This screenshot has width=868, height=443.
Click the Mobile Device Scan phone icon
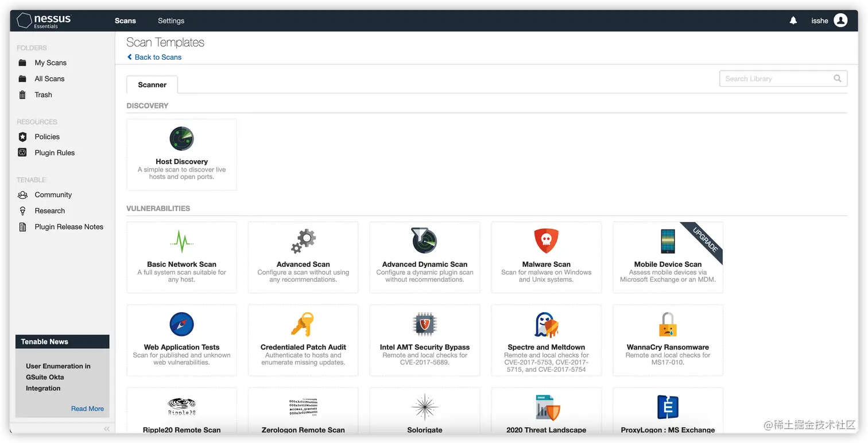coord(668,241)
